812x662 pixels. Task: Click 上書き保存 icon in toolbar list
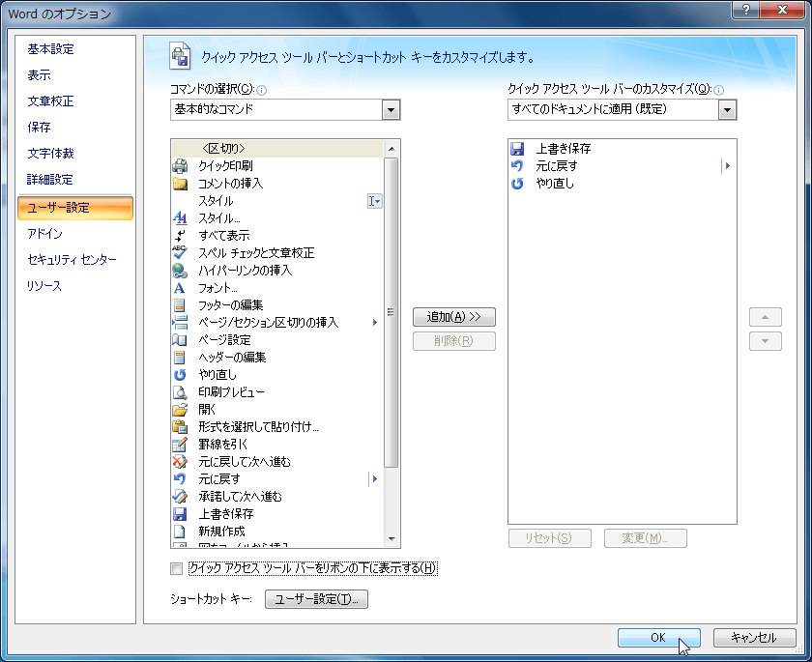click(517, 149)
